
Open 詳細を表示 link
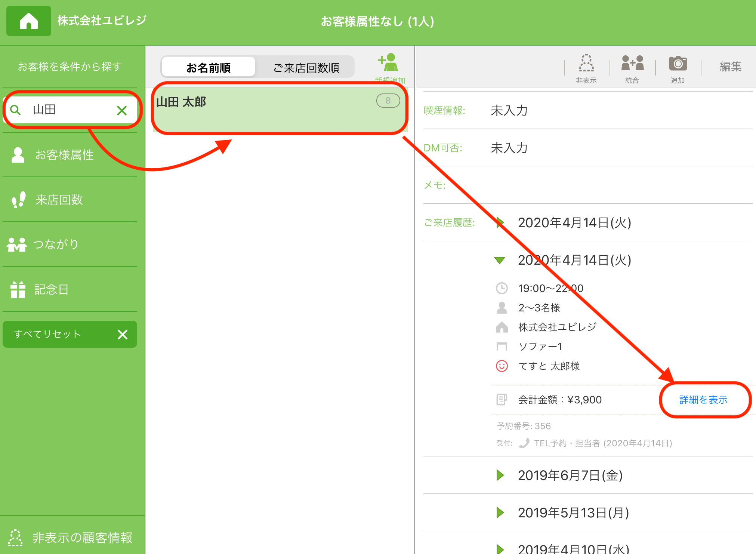tap(703, 400)
